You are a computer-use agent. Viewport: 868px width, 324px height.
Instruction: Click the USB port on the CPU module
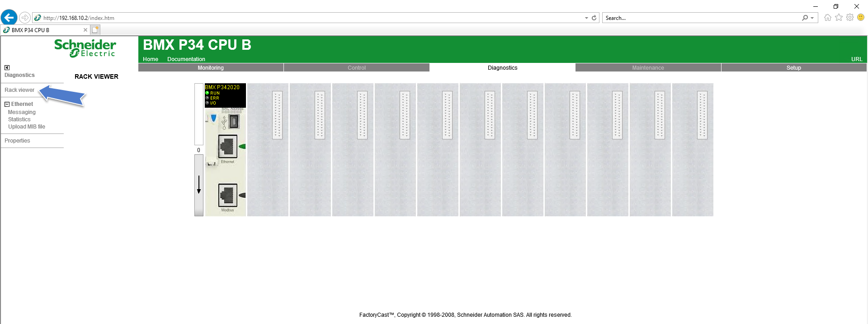[x=233, y=121]
